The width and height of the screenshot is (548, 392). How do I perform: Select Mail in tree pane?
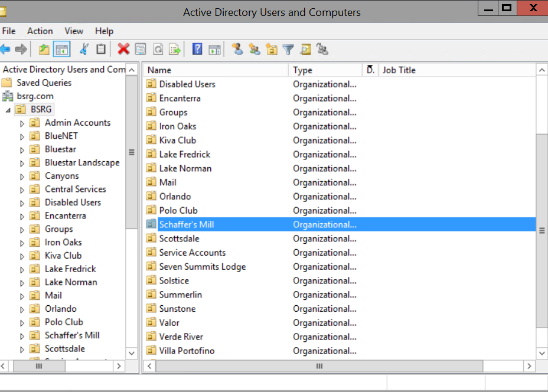click(x=53, y=295)
